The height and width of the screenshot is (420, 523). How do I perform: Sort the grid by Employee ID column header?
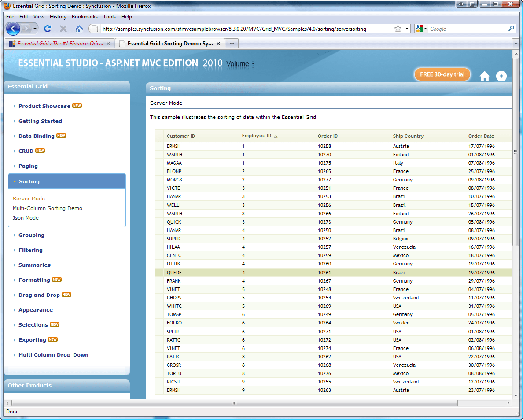click(x=257, y=136)
